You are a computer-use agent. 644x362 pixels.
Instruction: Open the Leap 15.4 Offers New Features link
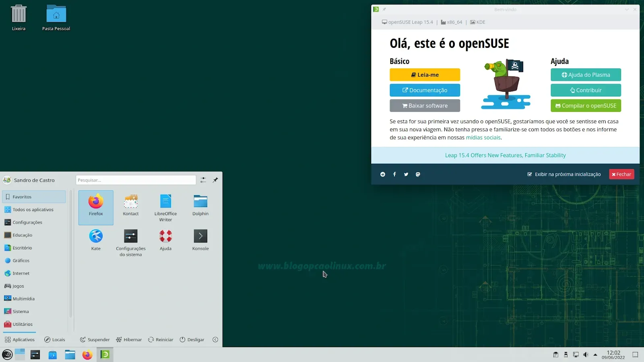(x=505, y=155)
